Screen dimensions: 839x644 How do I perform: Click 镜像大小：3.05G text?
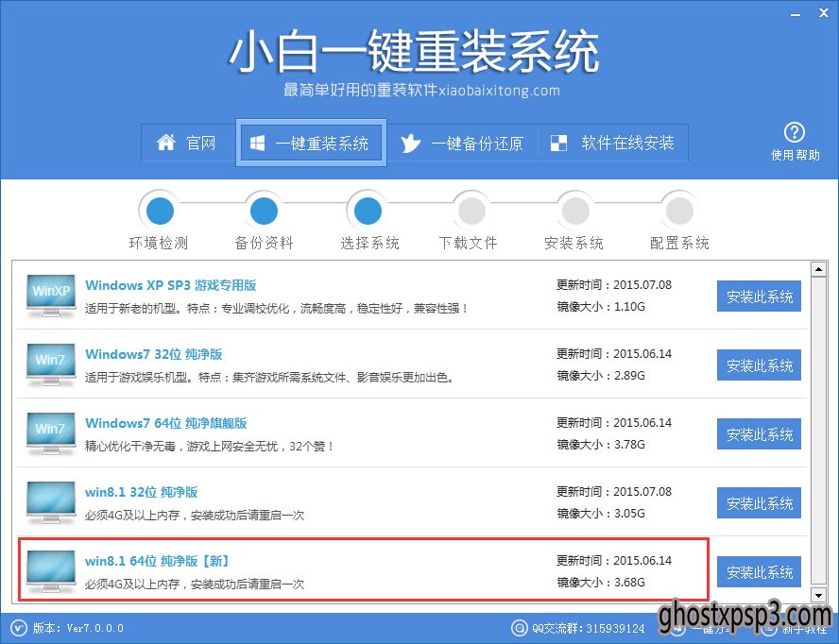600,514
